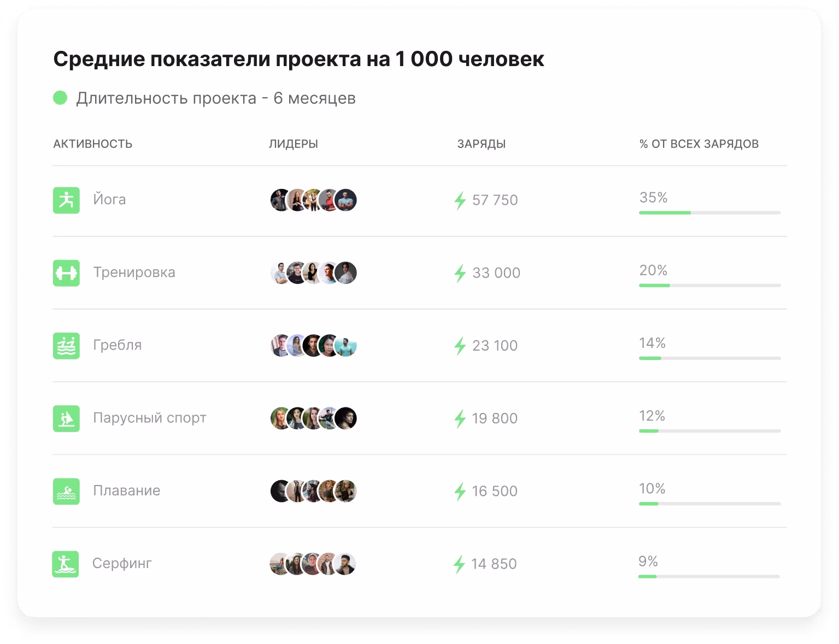Screen dimensions: 839x644
Task: Select the Гребля rowing icon
Action: (x=66, y=346)
